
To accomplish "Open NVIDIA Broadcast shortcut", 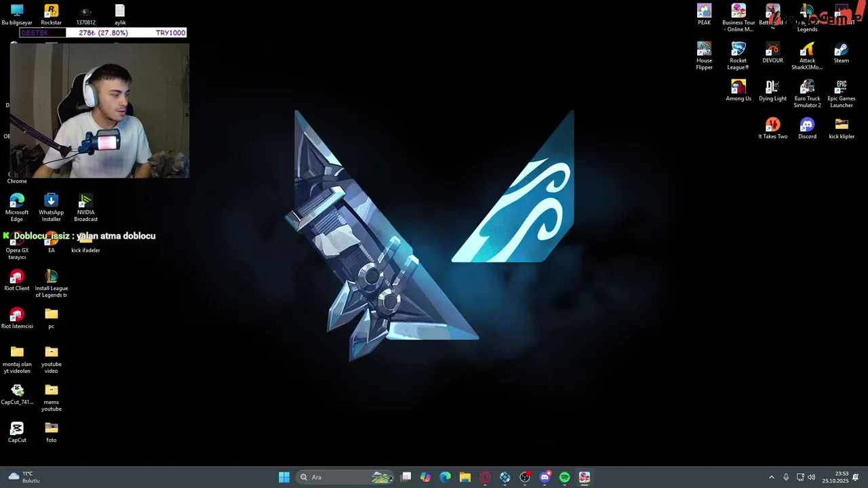I will click(85, 207).
